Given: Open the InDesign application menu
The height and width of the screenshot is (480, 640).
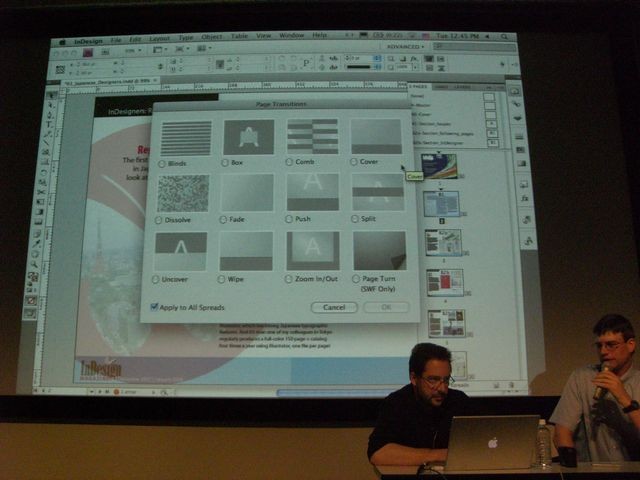Looking at the screenshot, I should (88, 41).
